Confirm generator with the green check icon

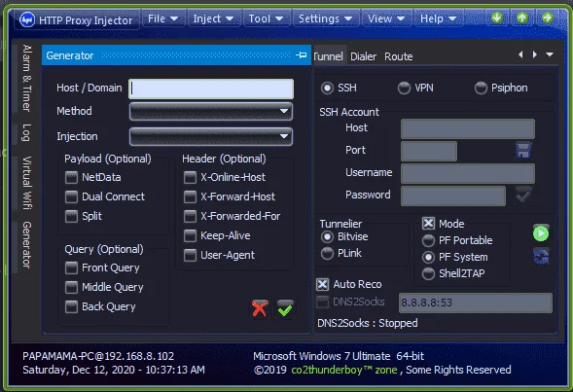click(285, 308)
